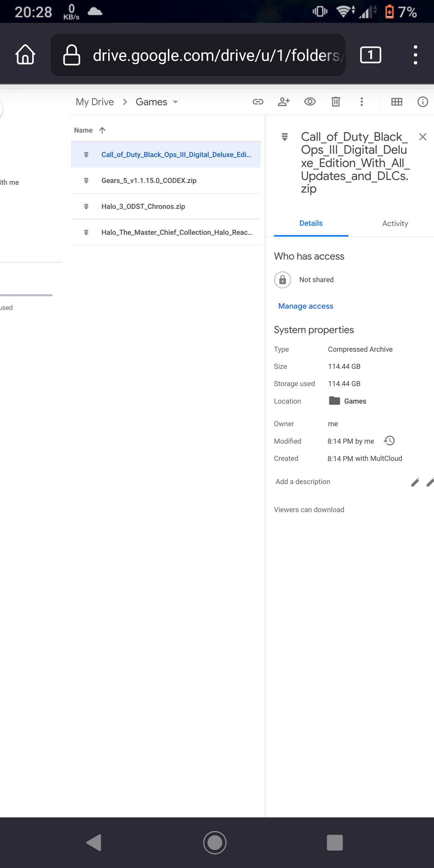Click archive icon in details panel header
This screenshot has height=868, width=434.
[x=285, y=137]
